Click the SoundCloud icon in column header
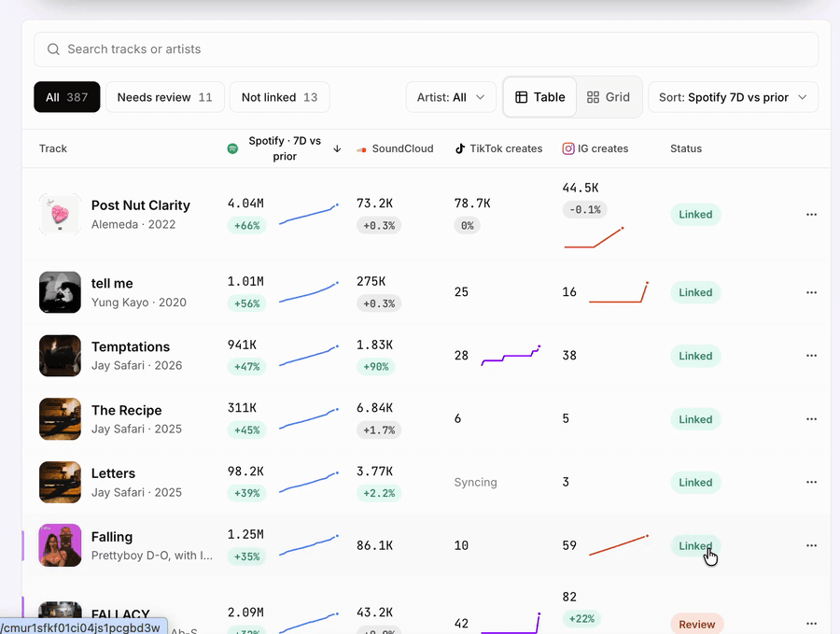The image size is (840, 634). [x=361, y=149]
